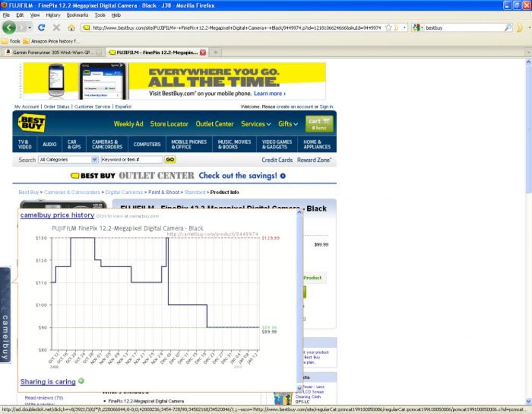Open the History menu
Screen dimensions: 532x414
[x=53, y=15]
